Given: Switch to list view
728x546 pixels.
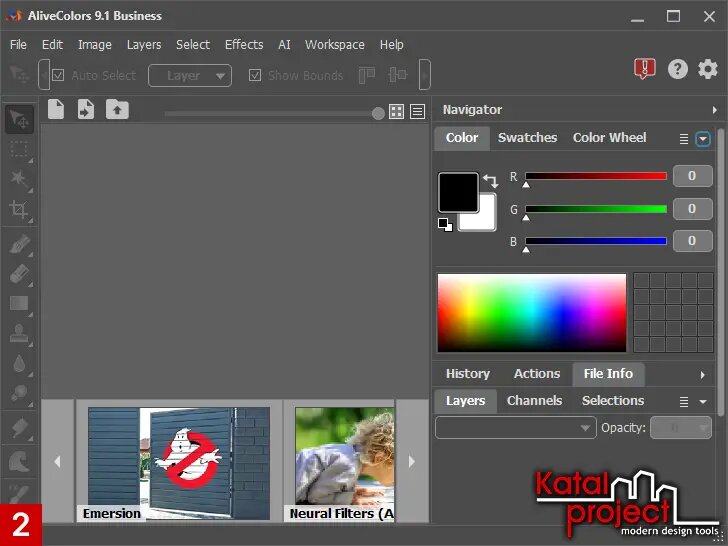Looking at the screenshot, I should tap(417, 111).
